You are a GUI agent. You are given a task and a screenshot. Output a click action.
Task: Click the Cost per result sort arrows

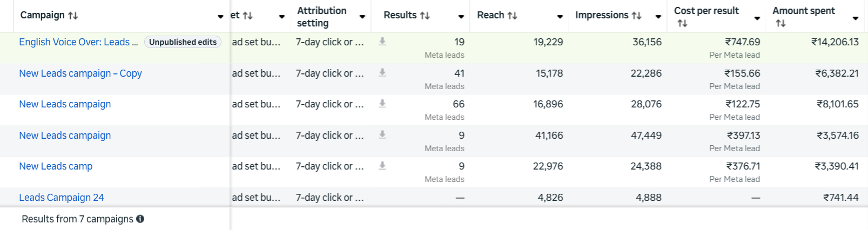682,23
